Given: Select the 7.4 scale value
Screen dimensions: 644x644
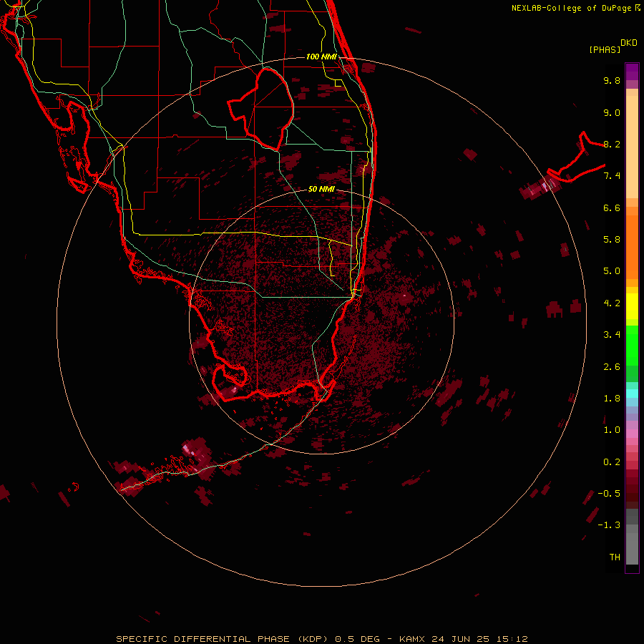Looking at the screenshot, I should pyautogui.click(x=612, y=176).
